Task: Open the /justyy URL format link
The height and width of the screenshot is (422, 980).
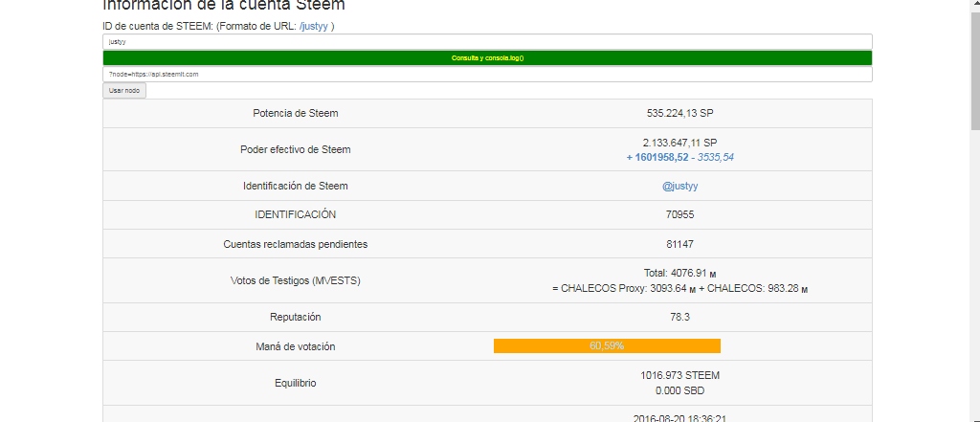Action: click(x=315, y=26)
